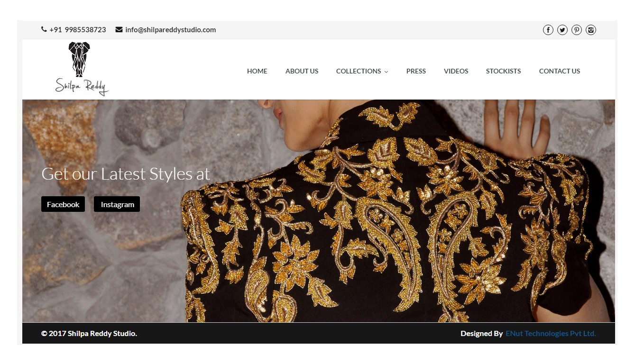Screen dimensions: 635x364
Task: Click the phone handset icon
Action: [44, 29]
